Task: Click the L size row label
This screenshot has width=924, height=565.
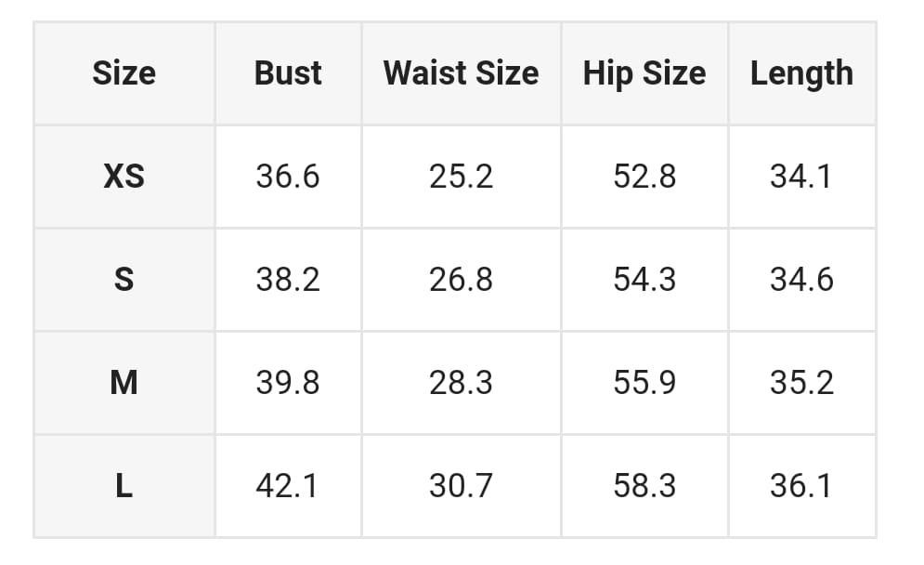Action: pos(124,485)
